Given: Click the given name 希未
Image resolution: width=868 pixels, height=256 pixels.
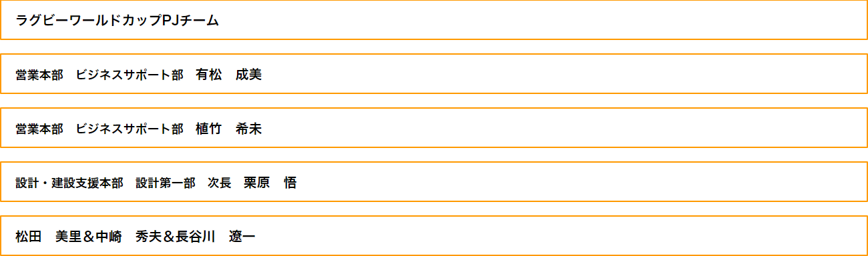Looking at the screenshot, I should tap(249, 129).
